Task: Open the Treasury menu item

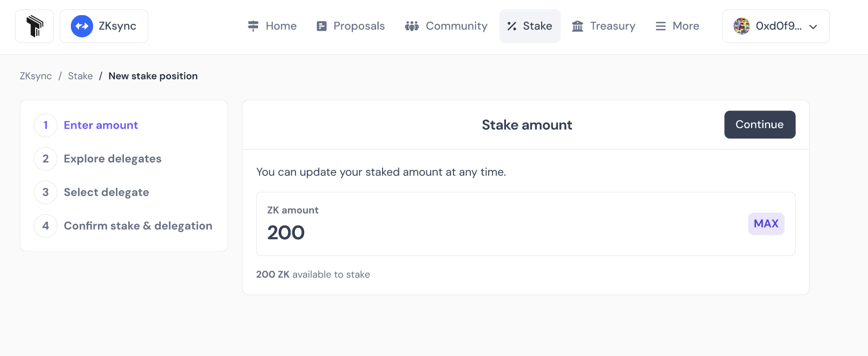Action: 604,26
